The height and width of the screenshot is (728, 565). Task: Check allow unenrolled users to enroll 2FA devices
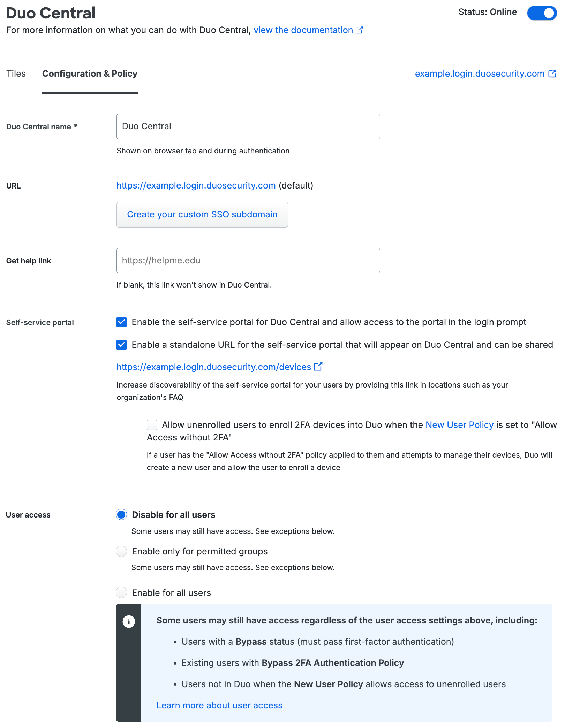(x=151, y=425)
